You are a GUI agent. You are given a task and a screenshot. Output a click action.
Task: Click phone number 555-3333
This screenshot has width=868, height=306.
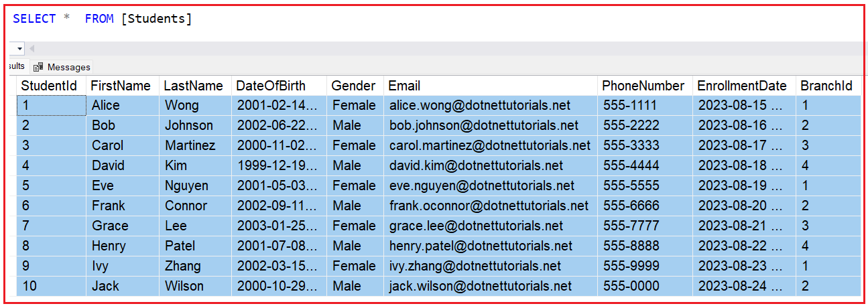(x=645, y=145)
